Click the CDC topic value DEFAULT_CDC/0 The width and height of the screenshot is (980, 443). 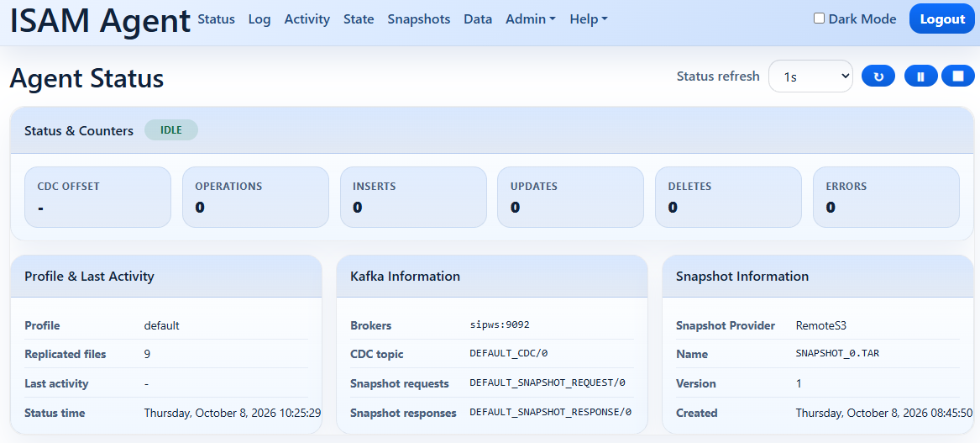(x=509, y=354)
